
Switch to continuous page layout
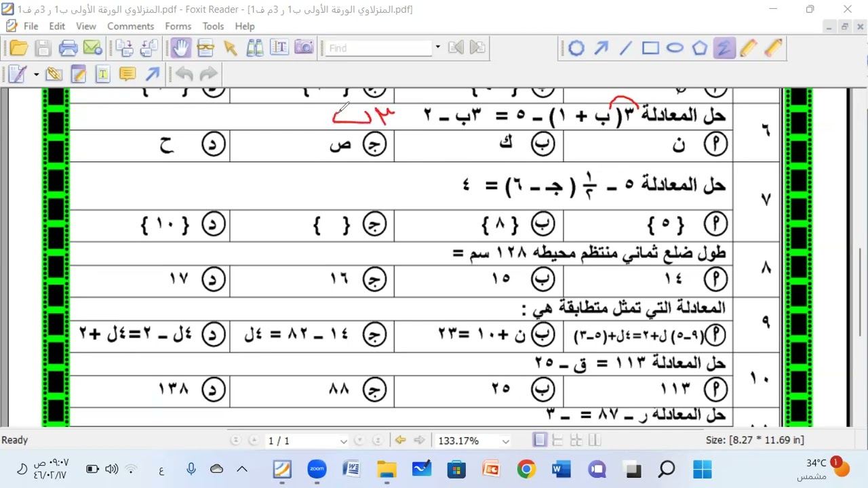[557, 441]
